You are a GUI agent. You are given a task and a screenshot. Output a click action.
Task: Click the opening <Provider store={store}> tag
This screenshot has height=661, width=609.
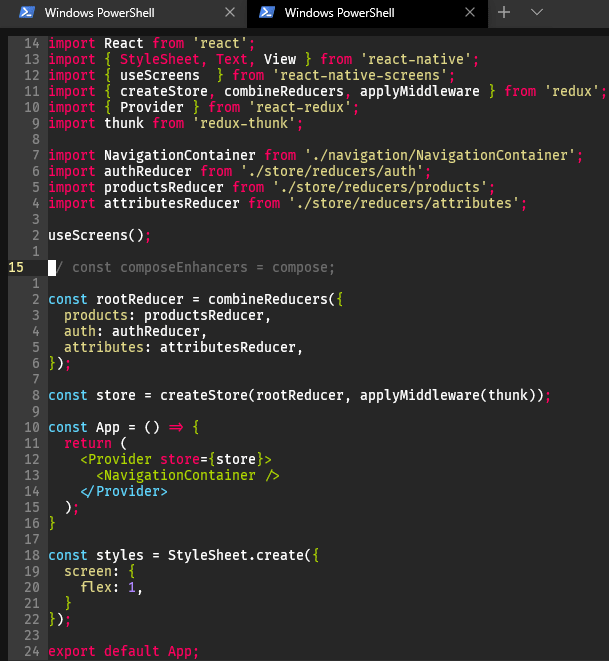[176, 460]
